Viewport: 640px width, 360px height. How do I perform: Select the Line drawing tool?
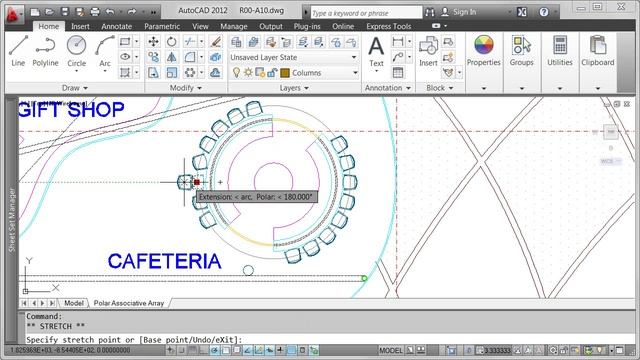18,51
